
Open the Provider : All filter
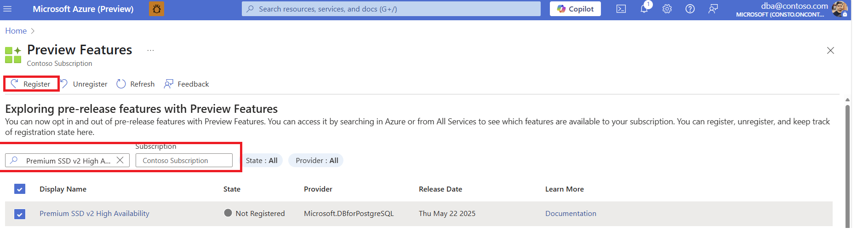(316, 160)
